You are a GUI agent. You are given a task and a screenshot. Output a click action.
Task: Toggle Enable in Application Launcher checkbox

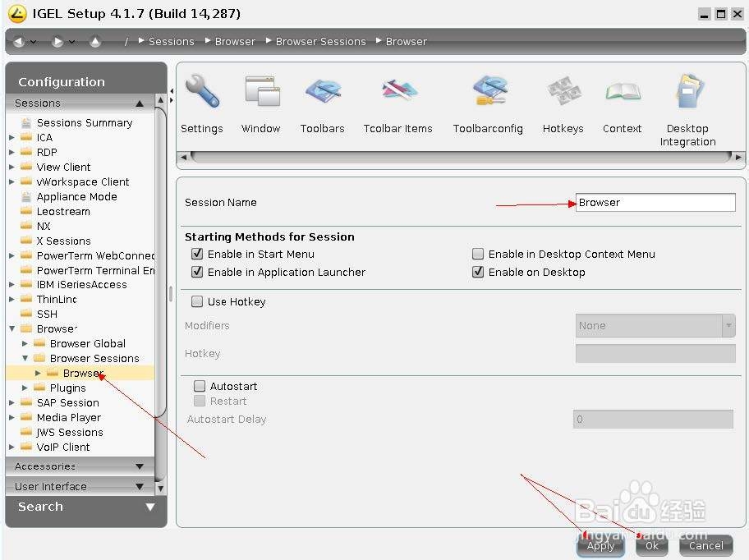pyautogui.click(x=197, y=272)
